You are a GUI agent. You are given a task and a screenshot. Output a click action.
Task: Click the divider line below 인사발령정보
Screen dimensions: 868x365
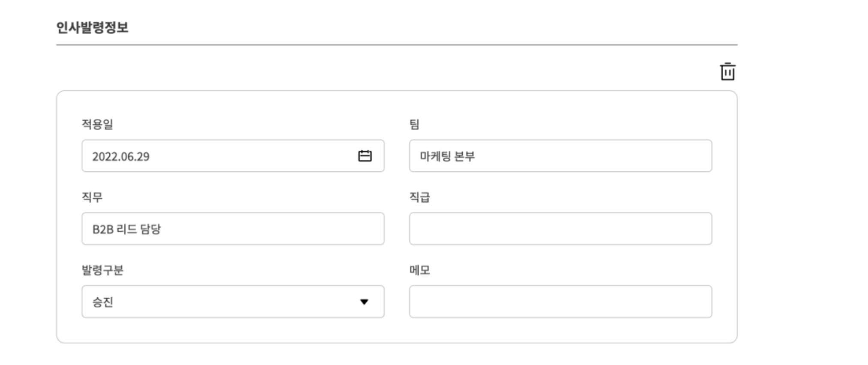point(396,45)
